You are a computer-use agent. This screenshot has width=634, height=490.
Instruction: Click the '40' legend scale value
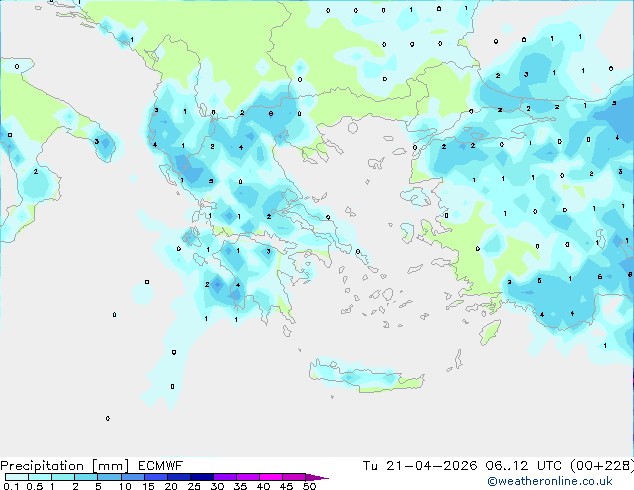pos(263,486)
